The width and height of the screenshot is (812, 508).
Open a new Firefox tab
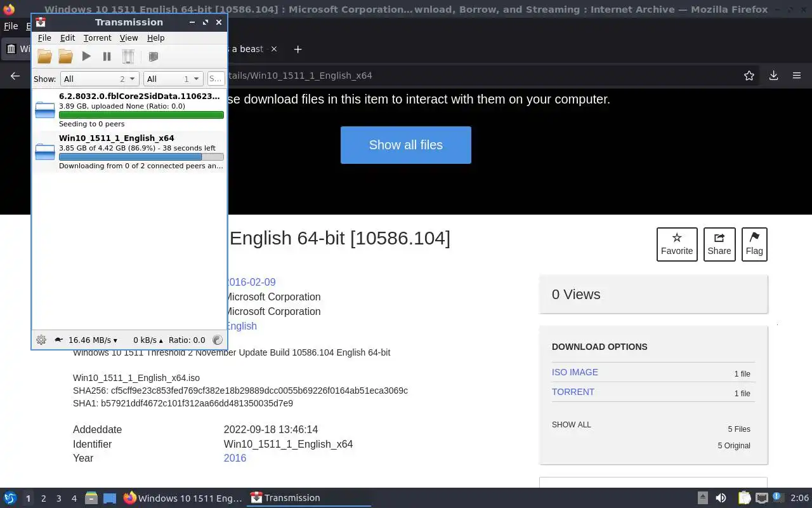[298, 49]
